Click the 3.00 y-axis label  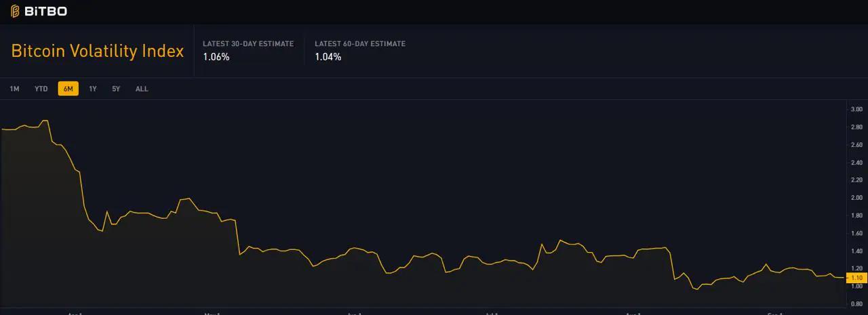click(856, 109)
